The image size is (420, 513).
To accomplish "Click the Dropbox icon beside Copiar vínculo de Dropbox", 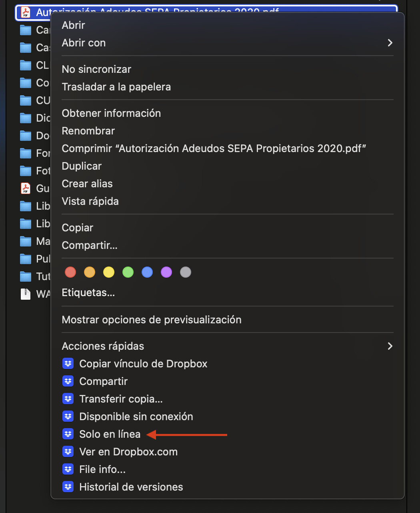I will pyautogui.click(x=68, y=364).
